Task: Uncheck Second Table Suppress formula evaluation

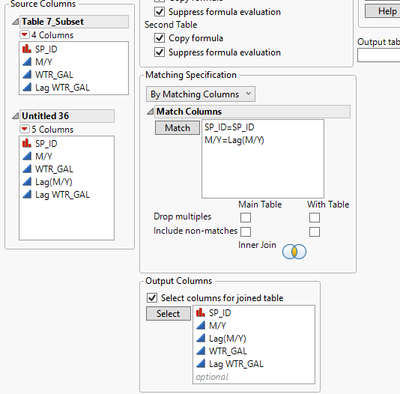Action: tap(160, 52)
